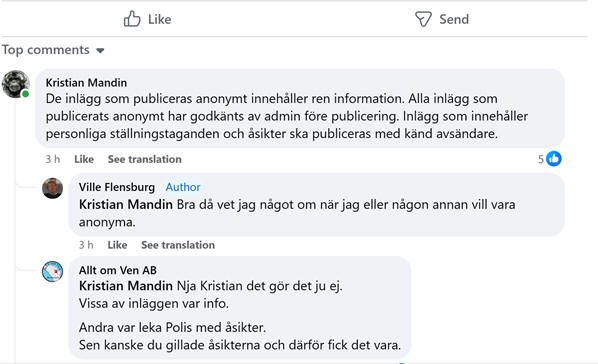Open the blue like reaction count icon

[554, 159]
